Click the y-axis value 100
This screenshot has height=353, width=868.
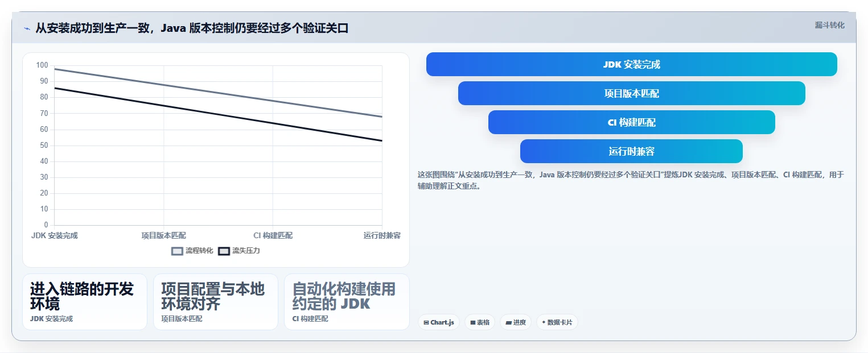[42, 65]
